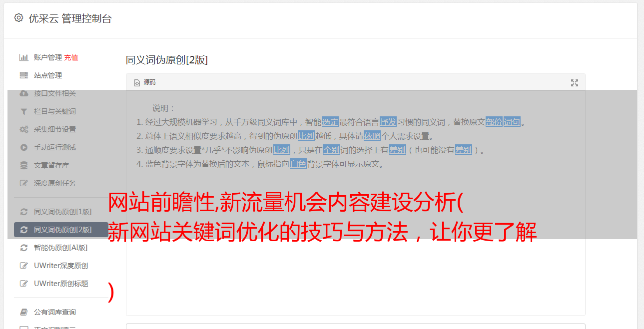644x329 pixels.
Task: Click the gears icon for 采集细节设置
Action: tap(23, 129)
